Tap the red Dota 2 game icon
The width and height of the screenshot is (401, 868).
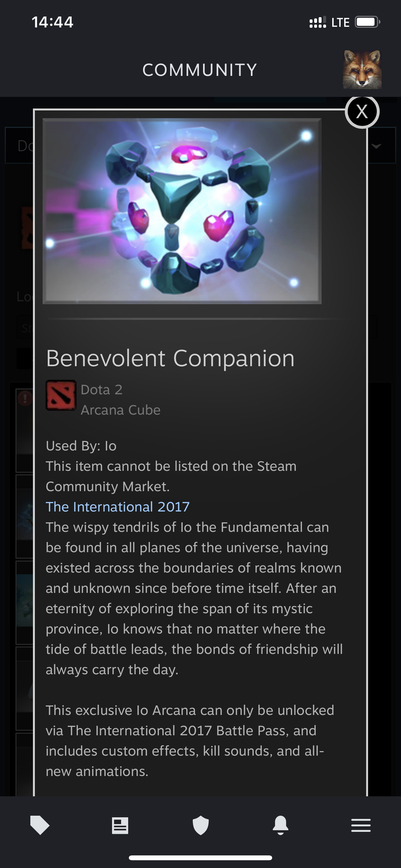tap(61, 395)
